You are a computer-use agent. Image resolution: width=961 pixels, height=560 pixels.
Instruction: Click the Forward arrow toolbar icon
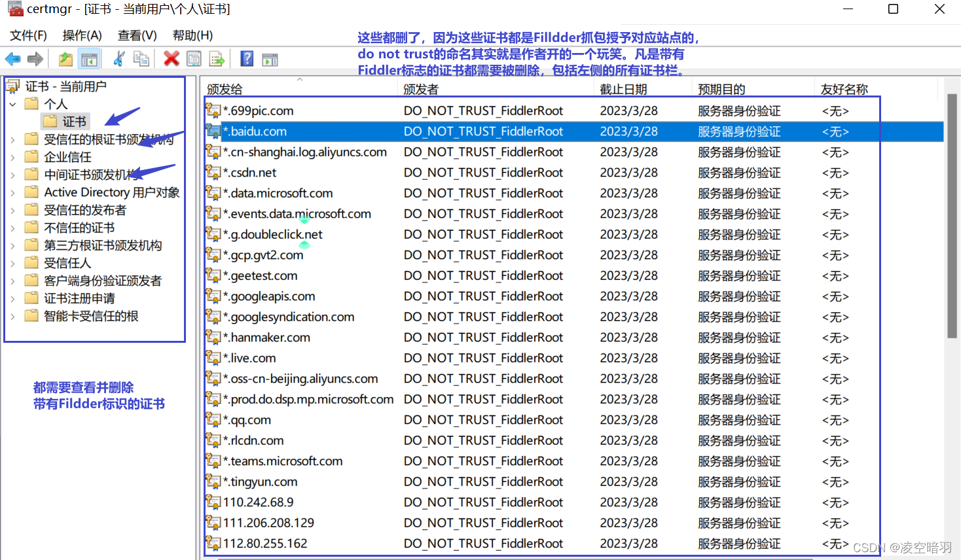[x=35, y=59]
